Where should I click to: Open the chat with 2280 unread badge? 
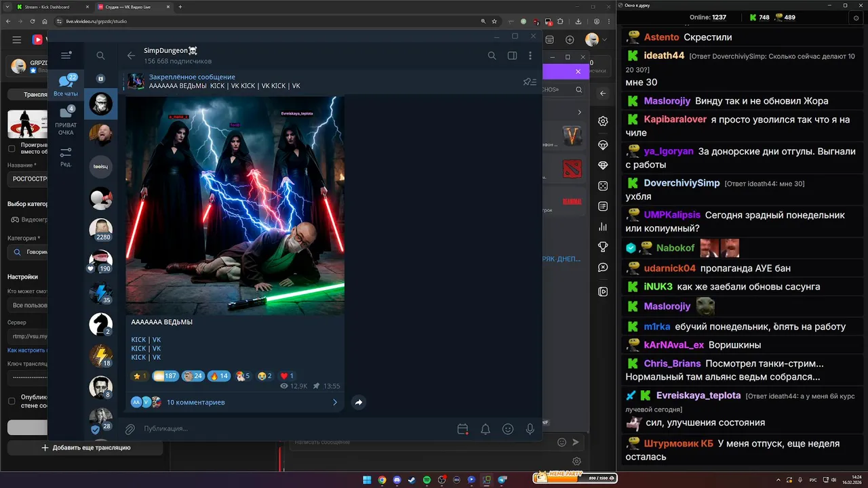click(x=101, y=230)
